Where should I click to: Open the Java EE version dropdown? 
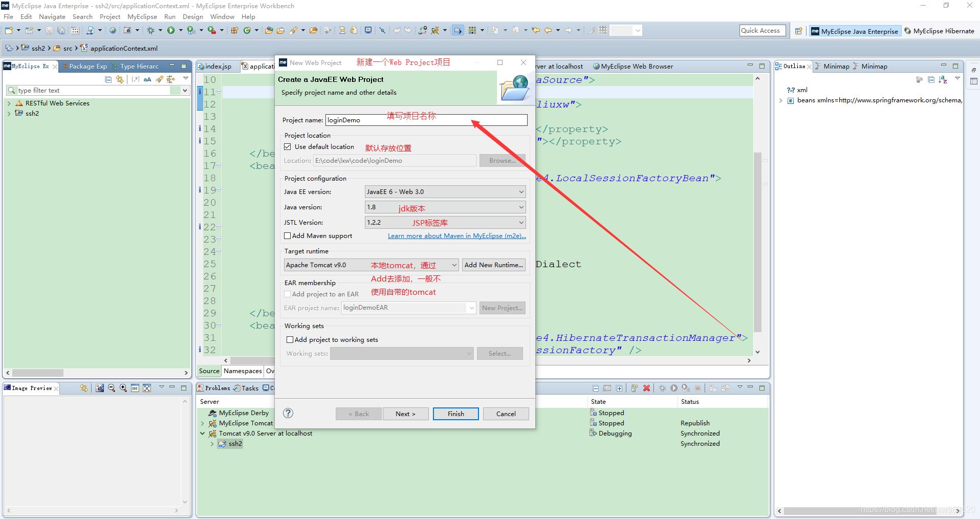coord(445,191)
